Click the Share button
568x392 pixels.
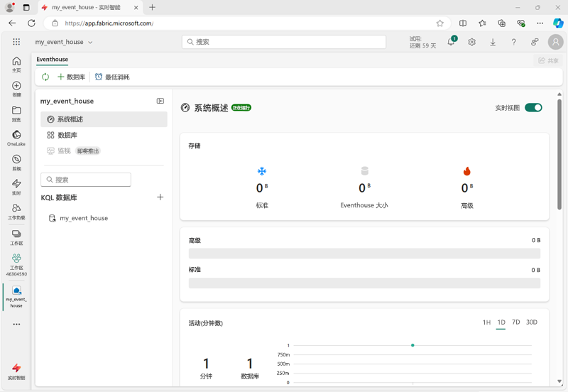tap(548, 60)
